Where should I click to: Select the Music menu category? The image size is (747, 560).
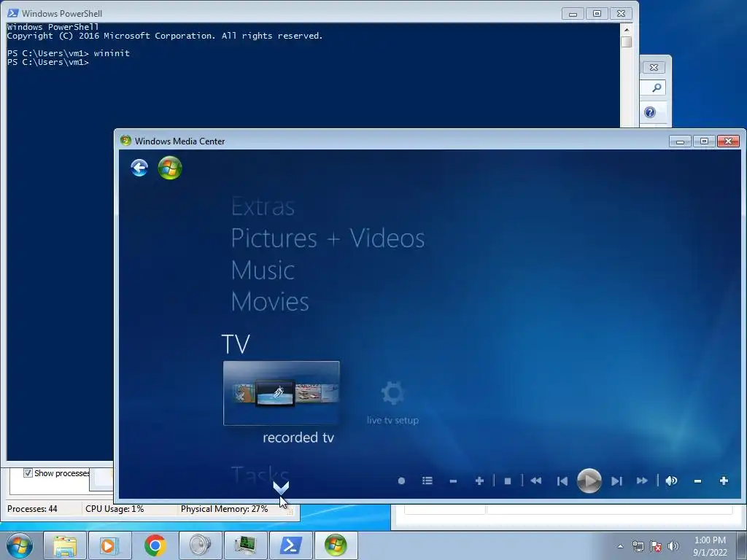(x=263, y=271)
